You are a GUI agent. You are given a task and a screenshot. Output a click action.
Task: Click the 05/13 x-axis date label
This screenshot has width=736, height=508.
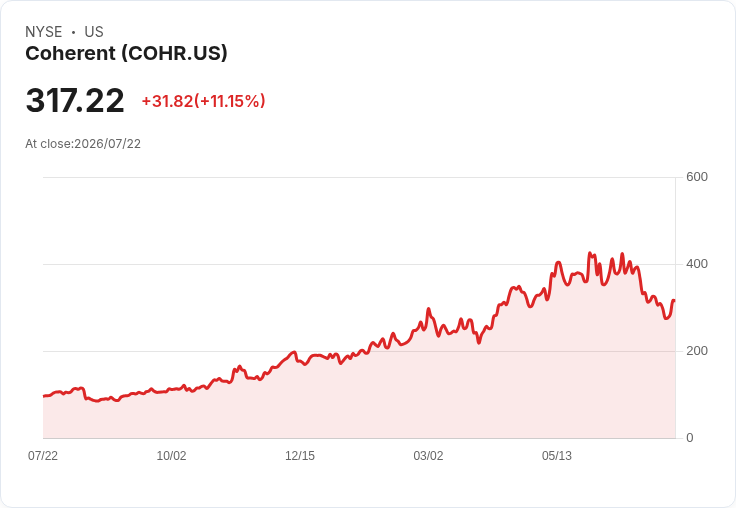point(557,455)
